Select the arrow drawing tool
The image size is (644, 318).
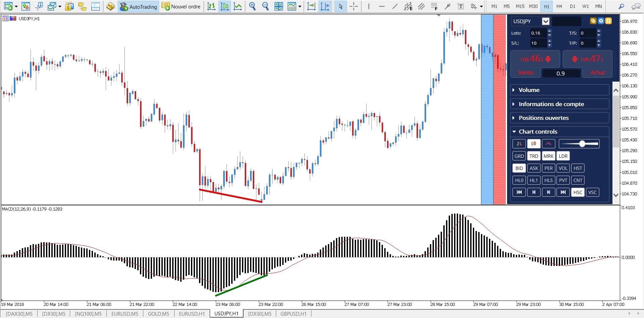(x=448, y=6)
